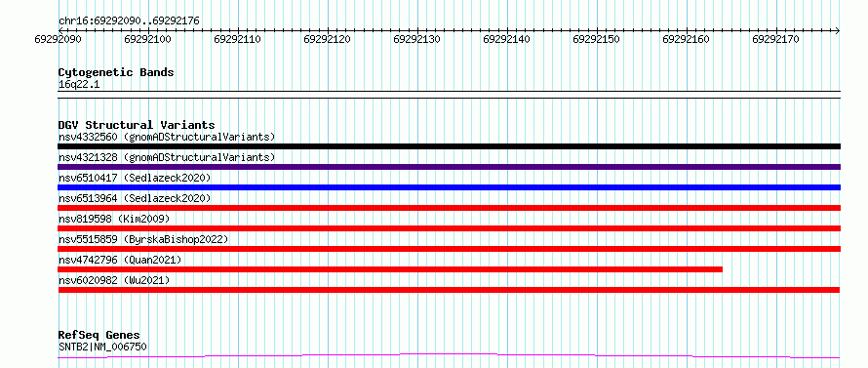Open nsv6510417 (Sedlazeck2020) label
This screenshot has height=368, width=868.
(135, 178)
